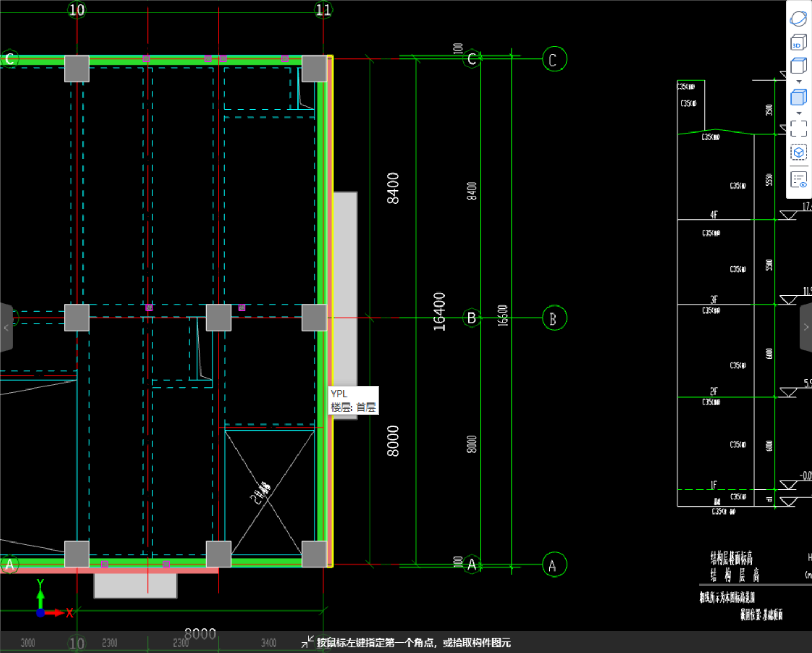812x653 pixels.
Task: Click grid number 11 at top
Action: (323, 10)
